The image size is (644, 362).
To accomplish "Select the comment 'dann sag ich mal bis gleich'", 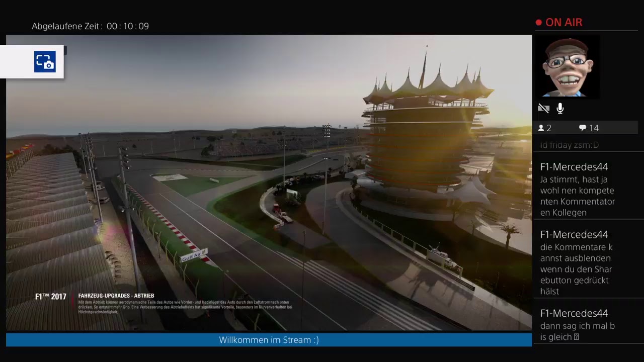I will coord(578,331).
